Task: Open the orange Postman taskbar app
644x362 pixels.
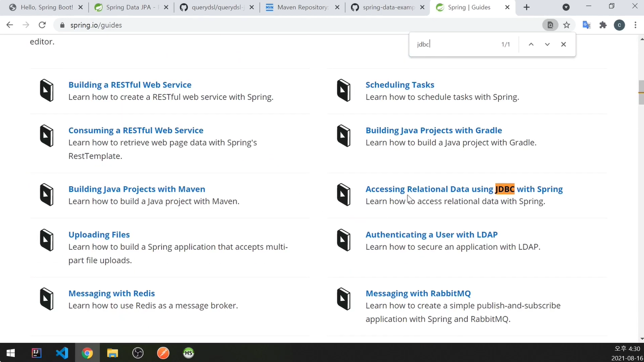Action: tap(163, 353)
